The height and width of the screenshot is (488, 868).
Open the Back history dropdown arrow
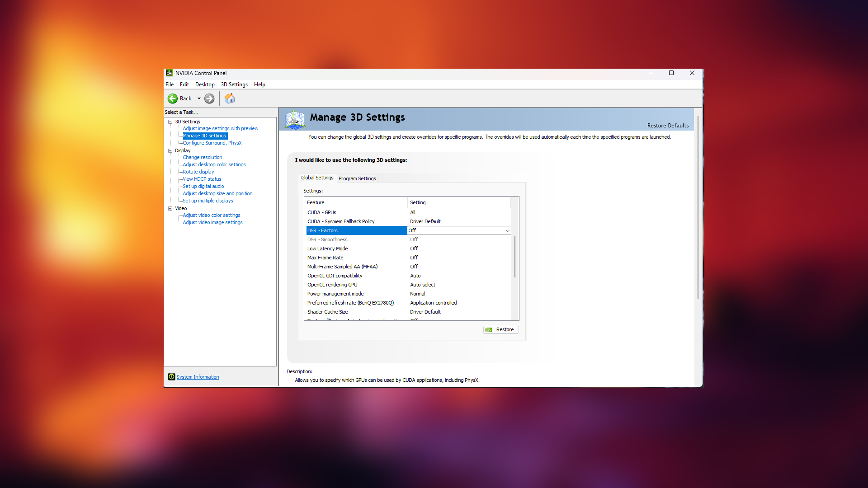199,99
